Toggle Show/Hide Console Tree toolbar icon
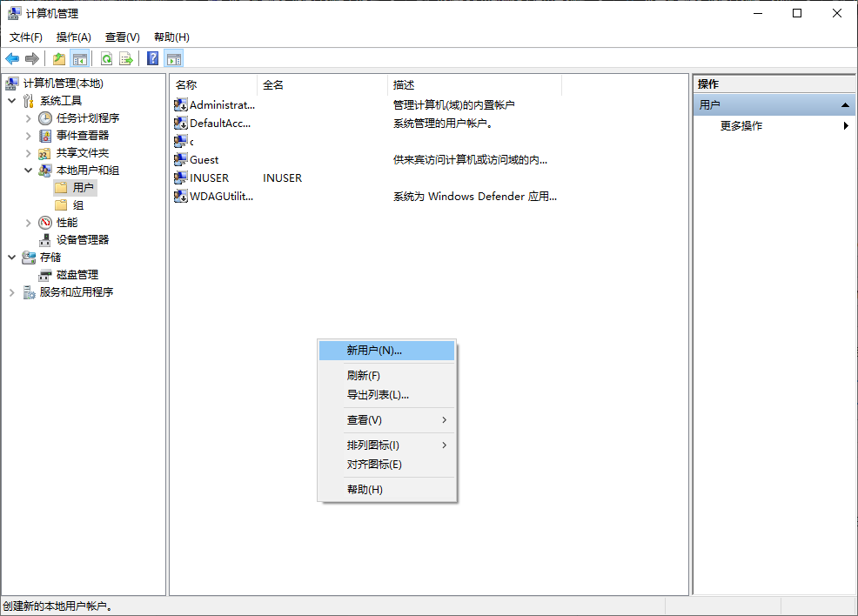 pyautogui.click(x=80, y=58)
